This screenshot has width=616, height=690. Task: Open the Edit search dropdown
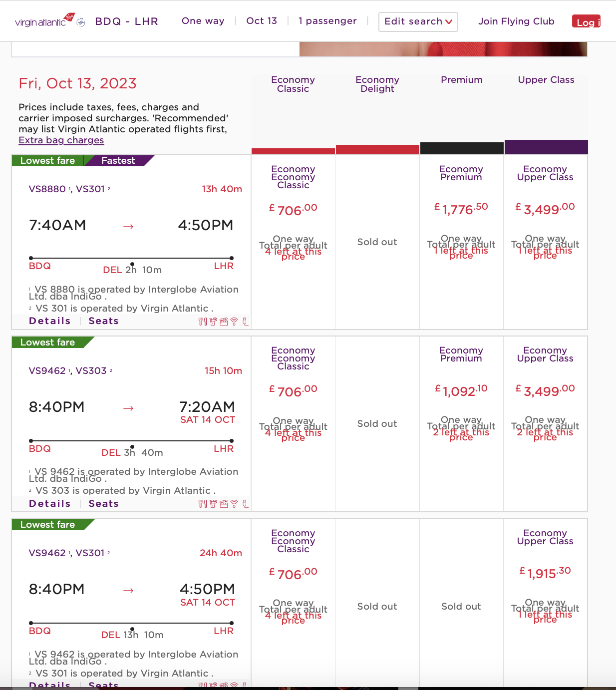pyautogui.click(x=418, y=21)
